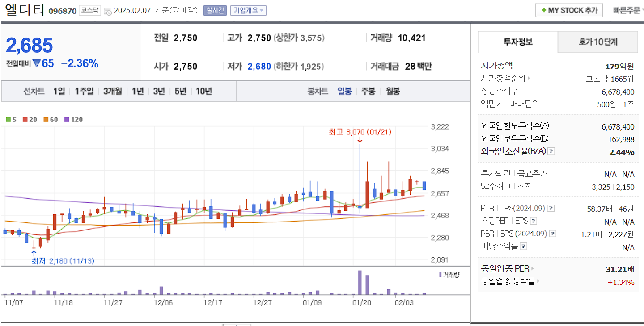
Task: Switch candle chart to 주봉 weekly view
Action: click(368, 91)
